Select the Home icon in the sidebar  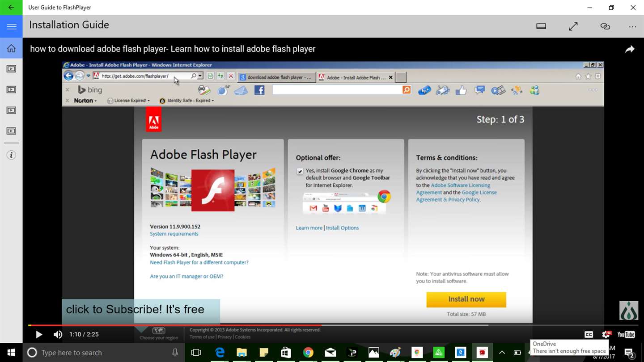point(11,48)
